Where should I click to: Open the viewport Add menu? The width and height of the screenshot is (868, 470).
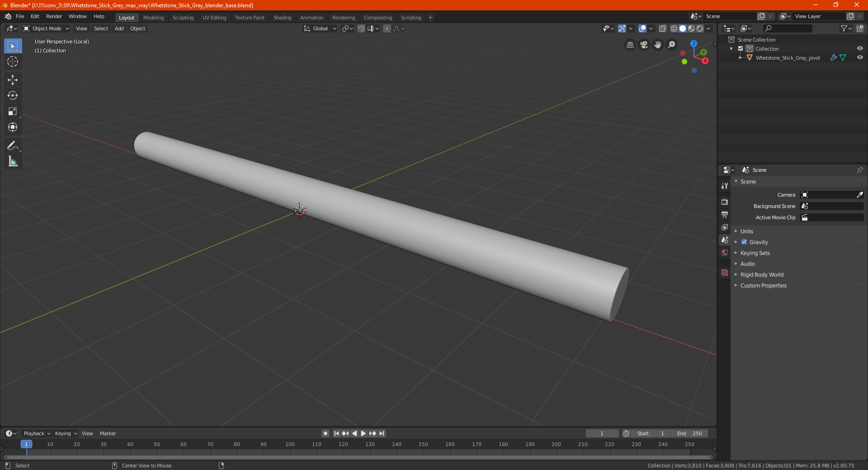point(119,28)
